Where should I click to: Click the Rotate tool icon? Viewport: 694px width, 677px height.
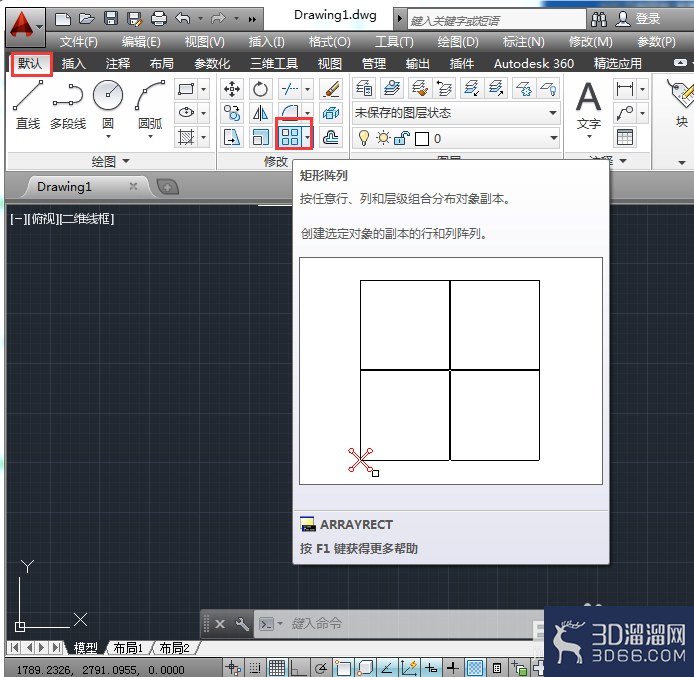pos(260,89)
